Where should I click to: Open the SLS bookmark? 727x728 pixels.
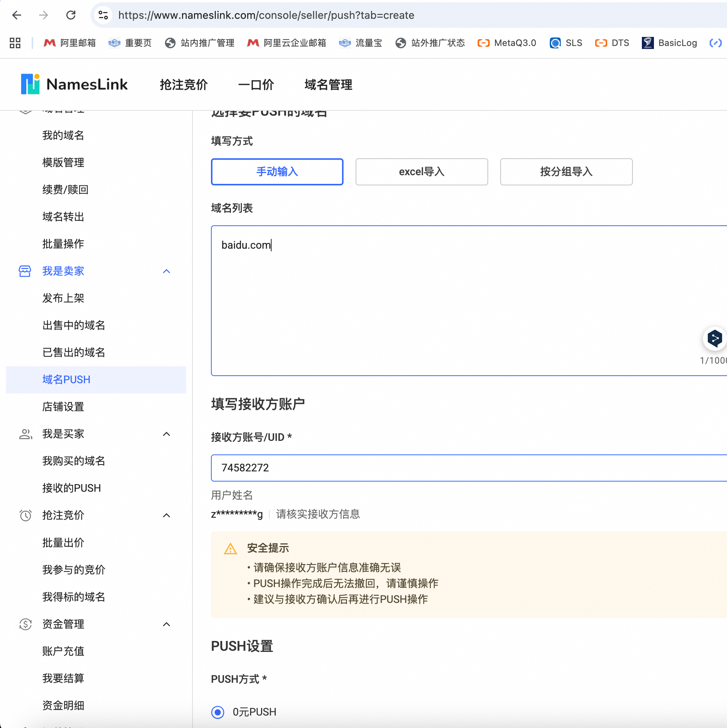pyautogui.click(x=566, y=43)
